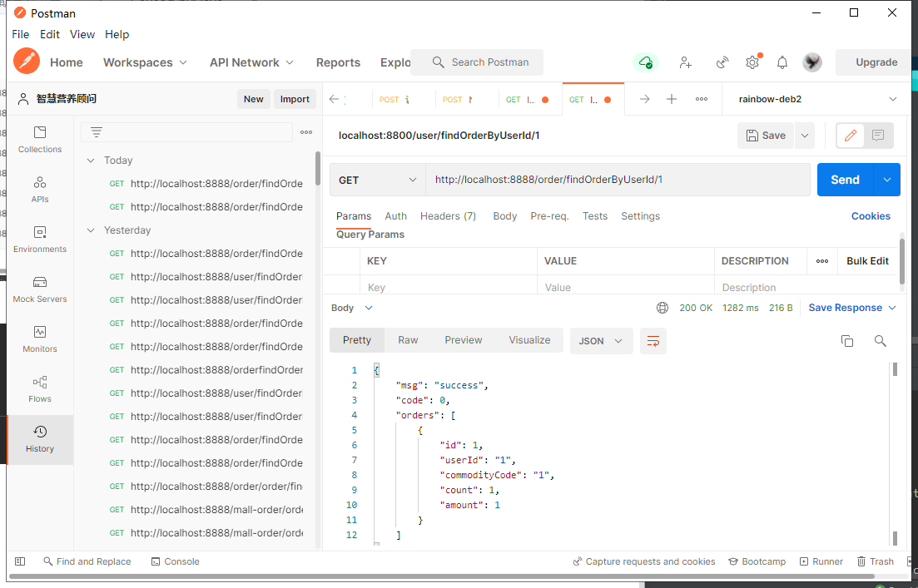This screenshot has width=918, height=588.
Task: Switch to the request Body tab
Action: coord(504,216)
